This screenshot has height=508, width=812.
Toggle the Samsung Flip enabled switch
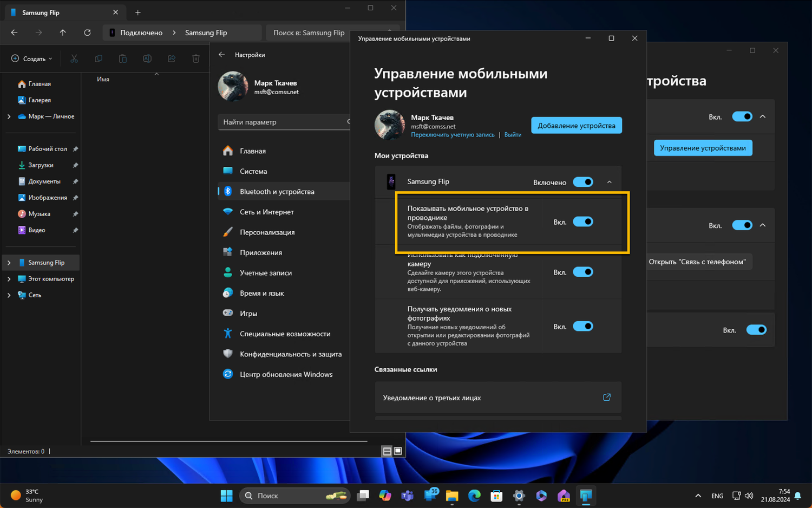(x=583, y=182)
